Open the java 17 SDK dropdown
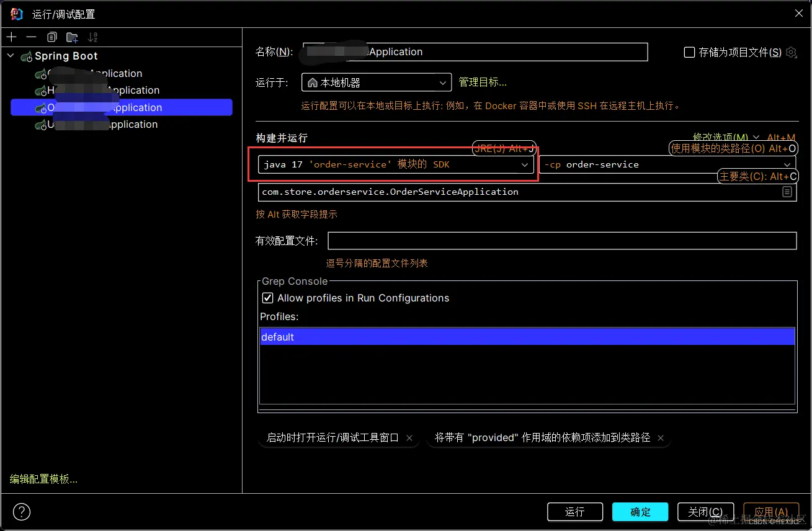Screen dimensions: 812x531 point(525,164)
